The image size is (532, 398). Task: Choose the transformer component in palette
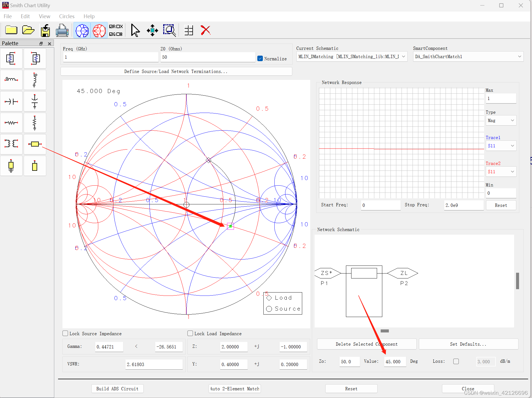point(11,144)
